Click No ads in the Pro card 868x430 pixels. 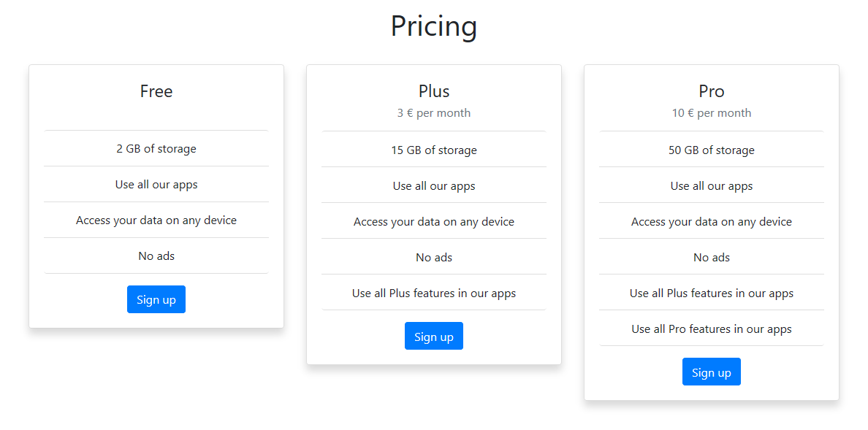(x=711, y=258)
